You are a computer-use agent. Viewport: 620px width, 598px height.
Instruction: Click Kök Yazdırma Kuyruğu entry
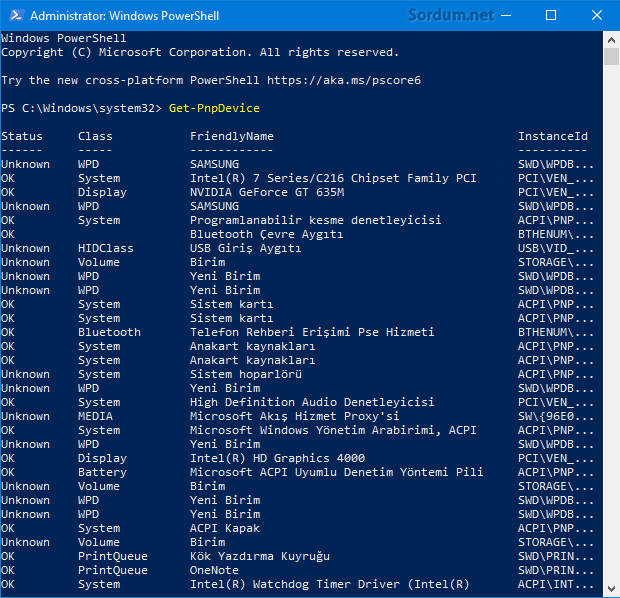tap(260, 556)
